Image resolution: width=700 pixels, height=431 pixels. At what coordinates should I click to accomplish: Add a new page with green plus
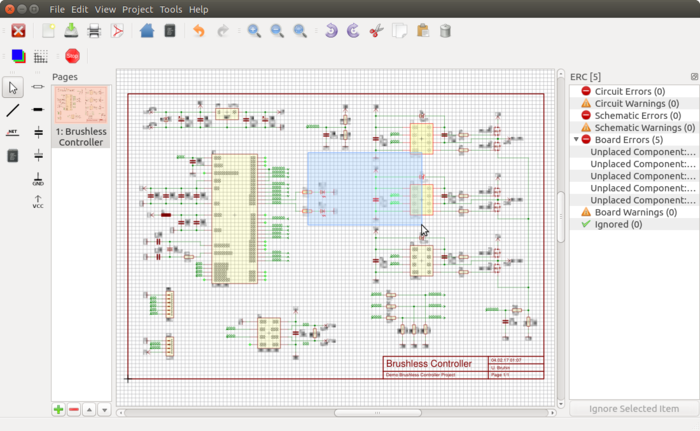point(59,410)
